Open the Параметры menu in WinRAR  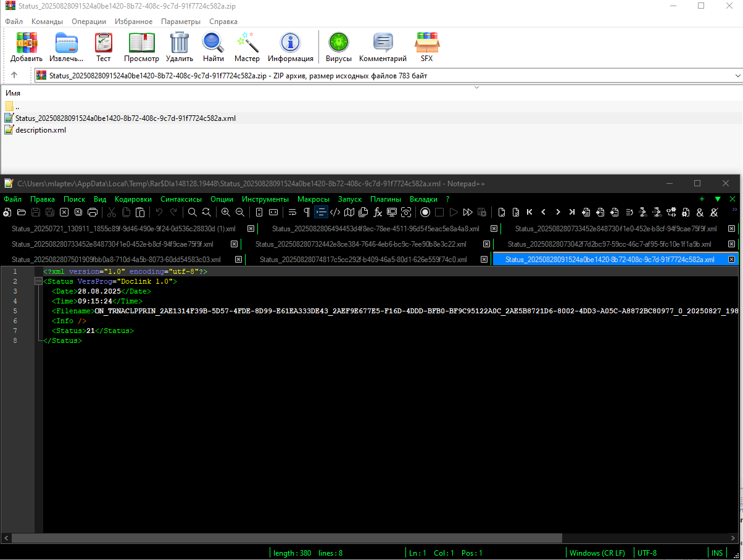(x=181, y=22)
